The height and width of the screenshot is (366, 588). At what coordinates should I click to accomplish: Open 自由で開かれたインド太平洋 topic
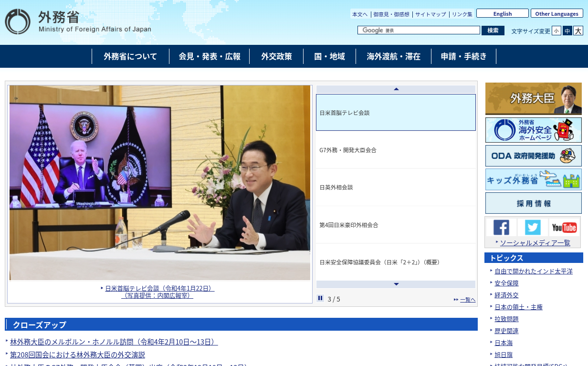pyautogui.click(x=534, y=271)
